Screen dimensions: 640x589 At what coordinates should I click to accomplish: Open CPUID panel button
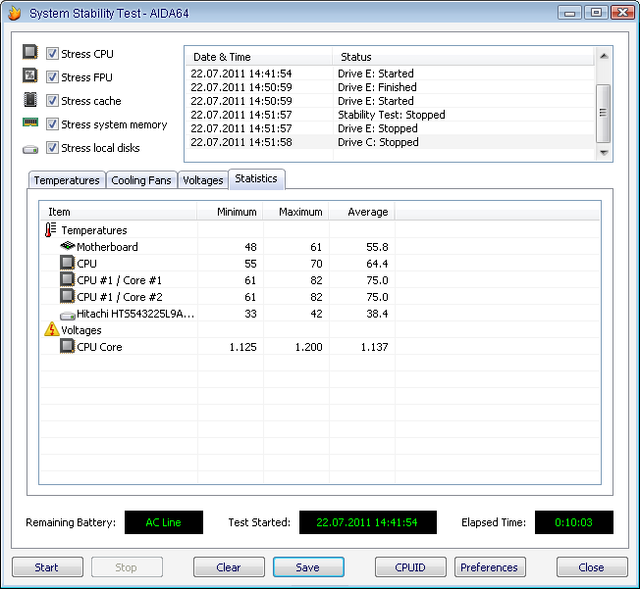point(410,567)
